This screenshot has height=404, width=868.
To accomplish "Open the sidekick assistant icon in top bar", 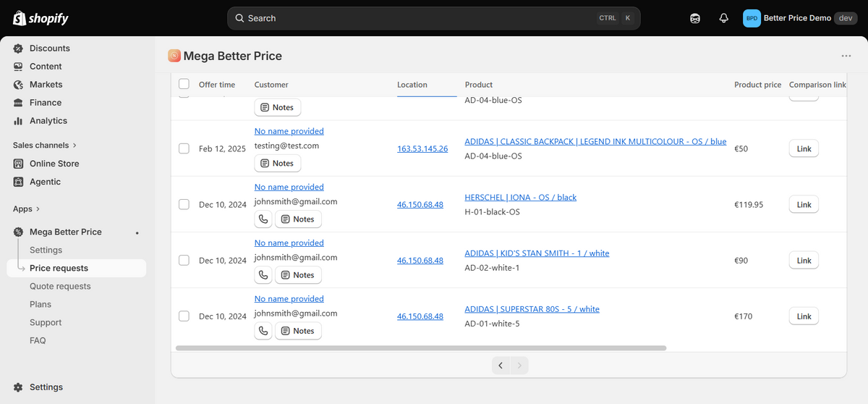I will click(695, 18).
